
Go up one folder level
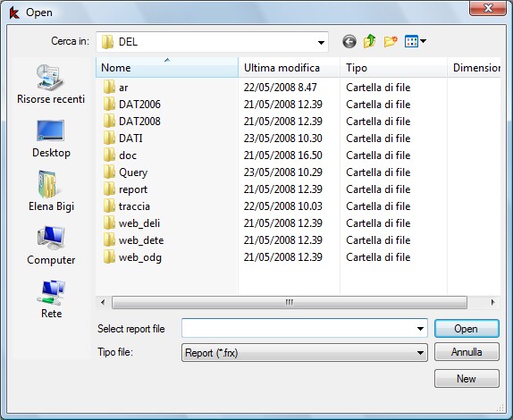coord(369,41)
